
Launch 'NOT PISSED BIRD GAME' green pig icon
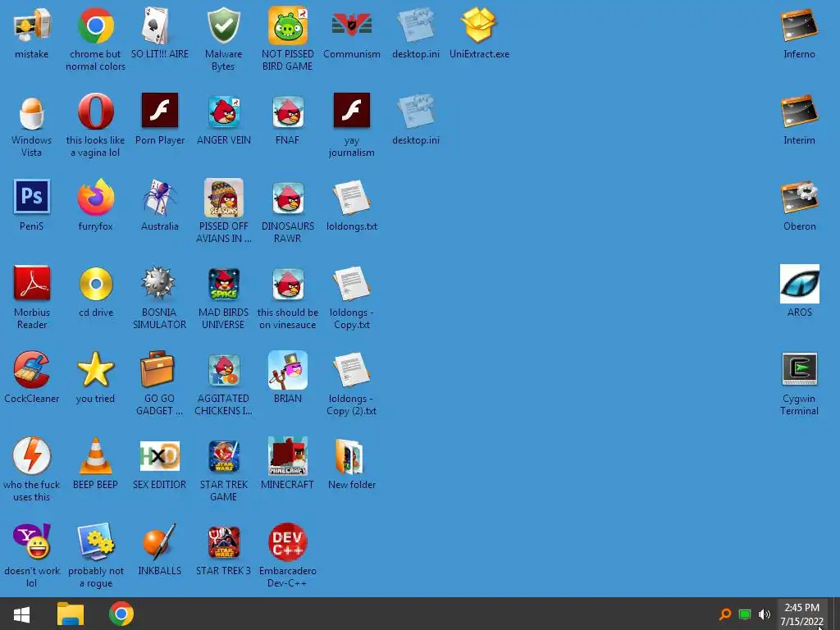(x=288, y=25)
